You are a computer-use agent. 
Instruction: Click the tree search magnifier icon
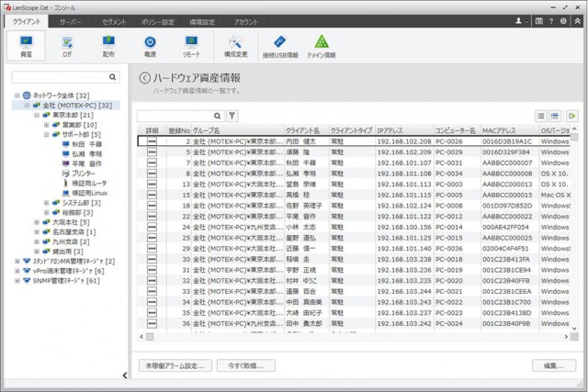click(112, 77)
